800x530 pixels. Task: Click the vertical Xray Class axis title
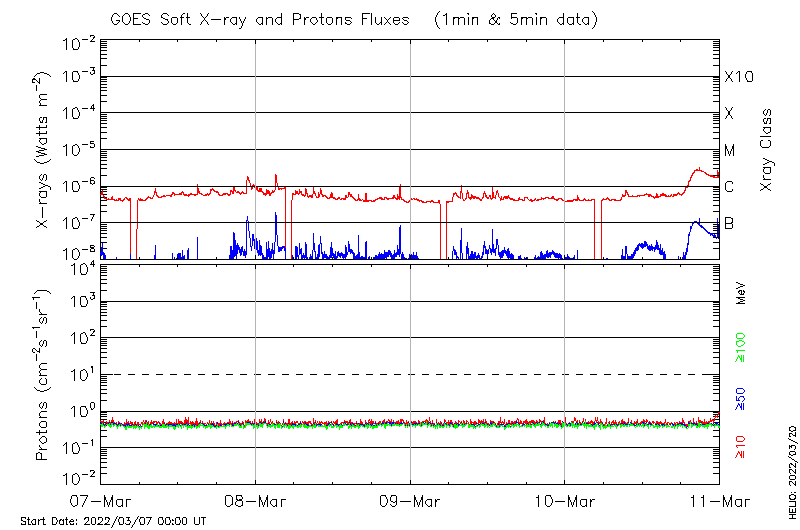pyautogui.click(x=767, y=150)
